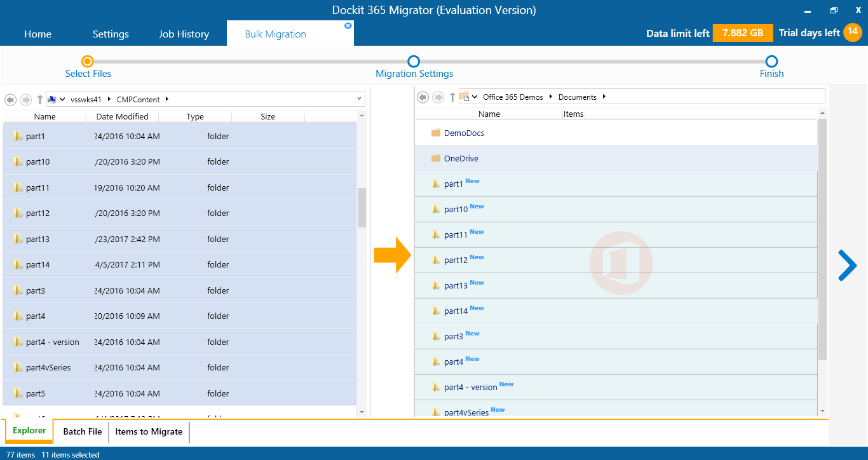Click the Migration Settings step link
The width and height of the screenshot is (868, 460).
pos(414,74)
